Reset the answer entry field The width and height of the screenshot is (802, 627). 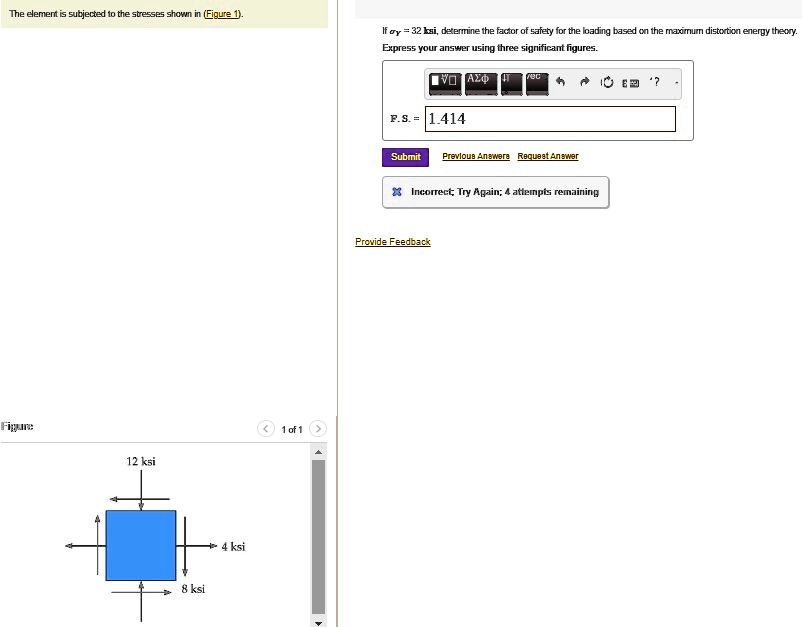pos(608,81)
